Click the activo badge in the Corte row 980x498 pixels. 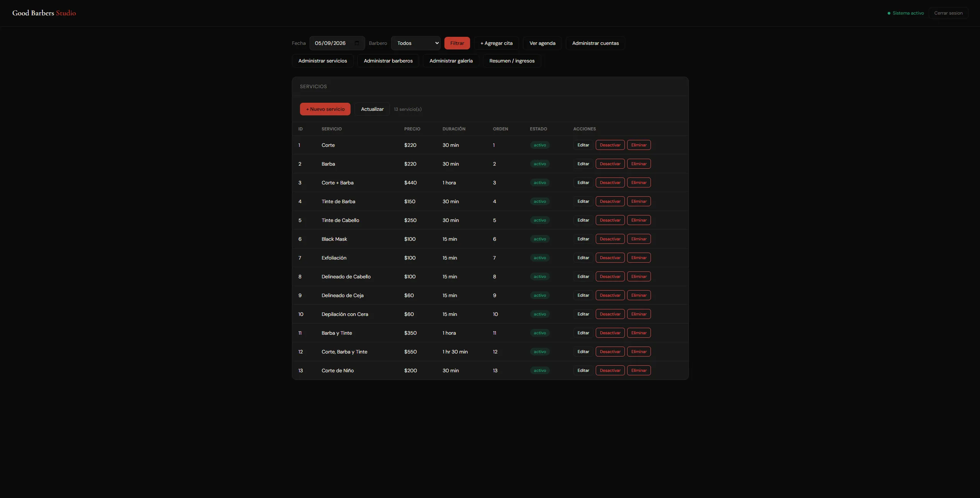(540, 145)
